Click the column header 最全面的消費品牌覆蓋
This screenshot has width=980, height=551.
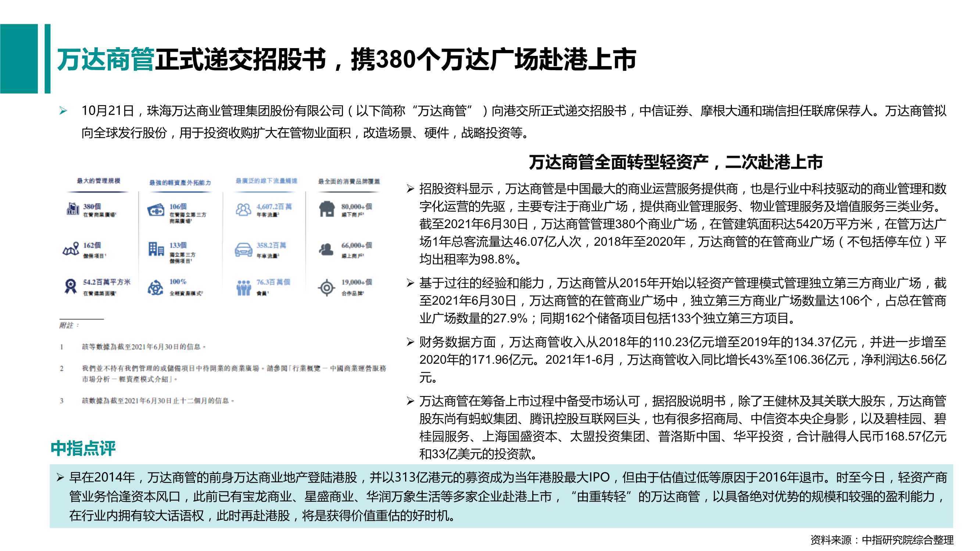(x=349, y=181)
